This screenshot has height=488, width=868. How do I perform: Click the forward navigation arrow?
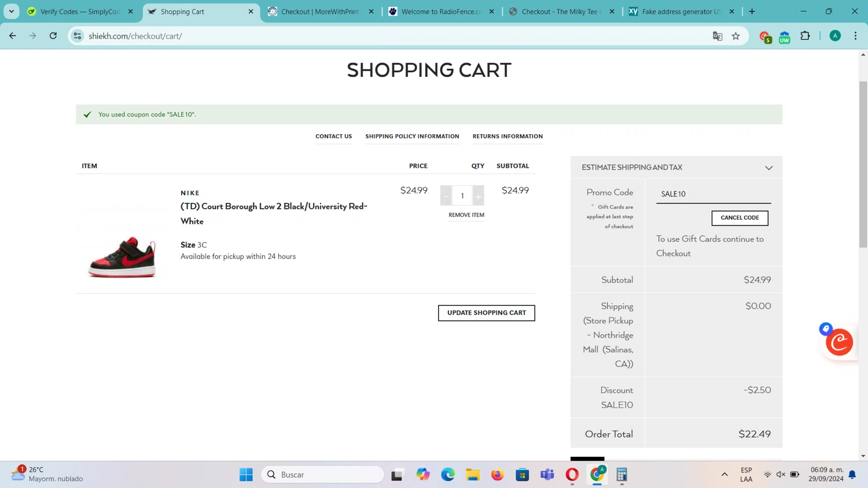(33, 36)
